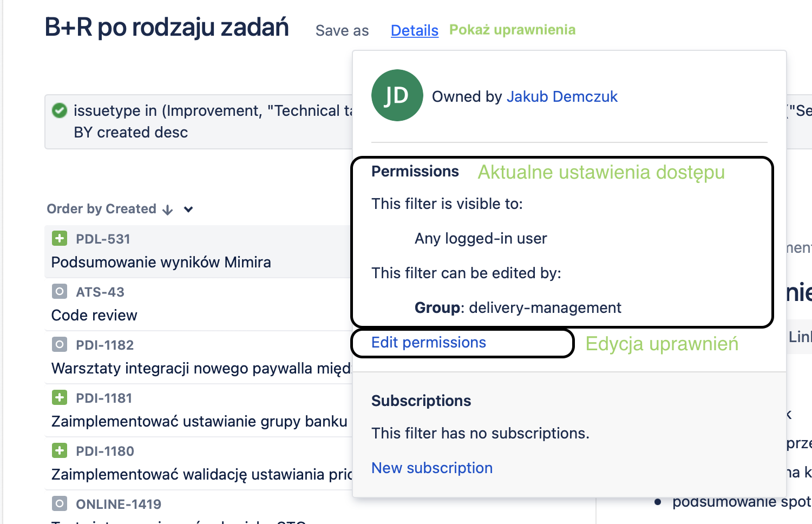Click the green Improvement icon next to PDL-531
Image resolution: width=812 pixels, height=524 pixels.
pos(59,238)
